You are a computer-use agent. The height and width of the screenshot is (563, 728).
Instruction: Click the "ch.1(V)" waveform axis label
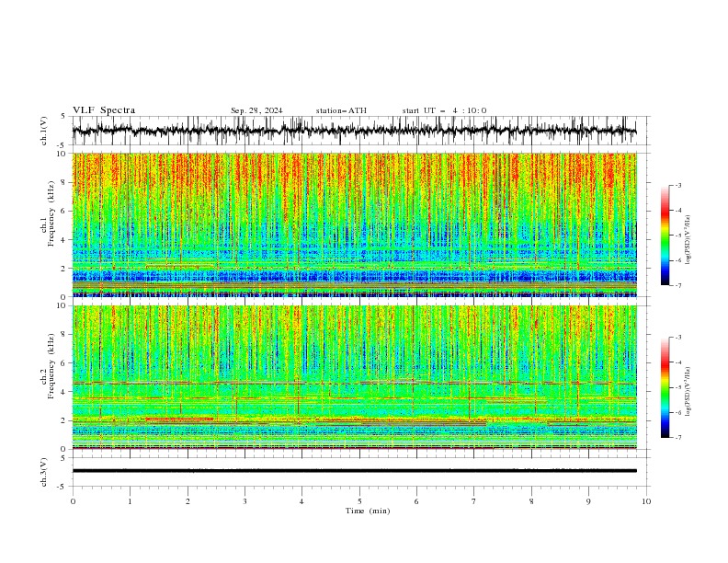[44, 131]
